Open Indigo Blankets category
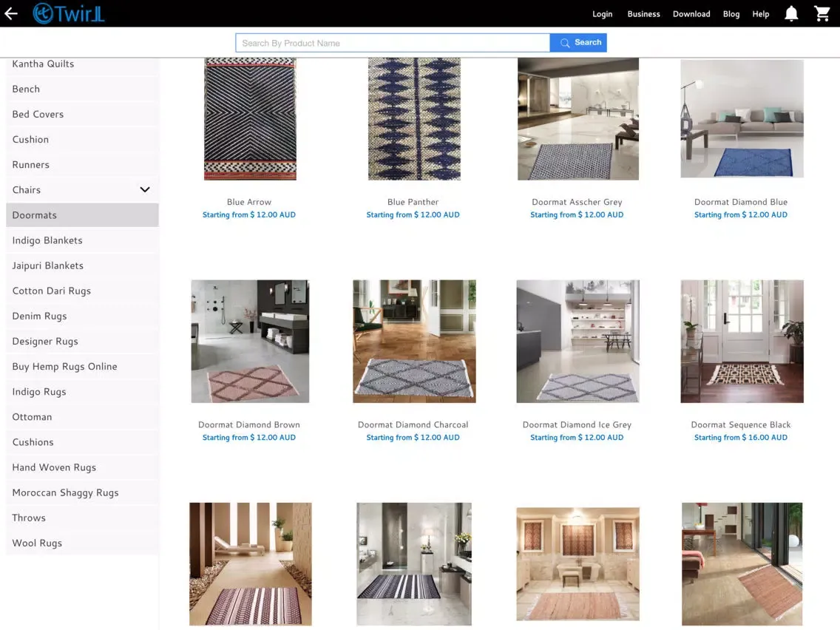 pos(83,240)
